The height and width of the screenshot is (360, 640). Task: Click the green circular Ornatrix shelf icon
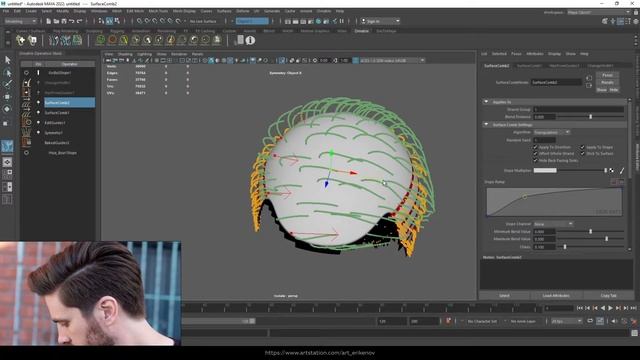tap(100, 40)
